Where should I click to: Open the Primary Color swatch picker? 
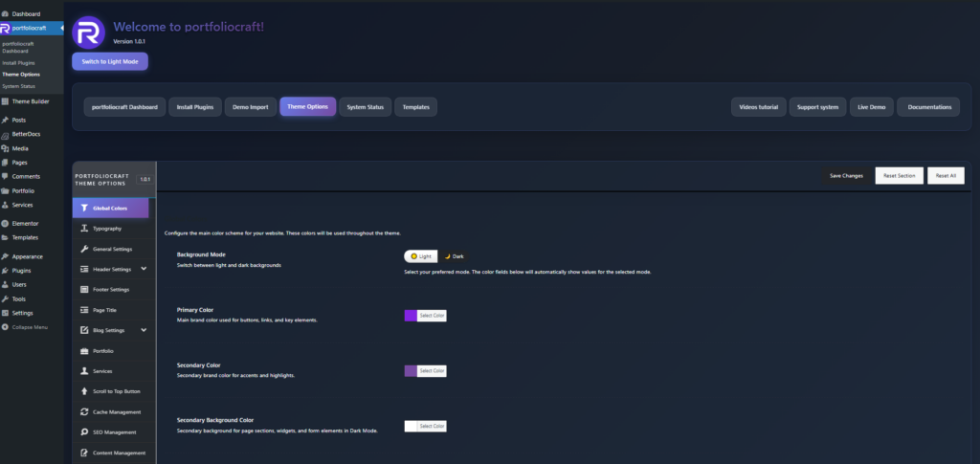411,316
